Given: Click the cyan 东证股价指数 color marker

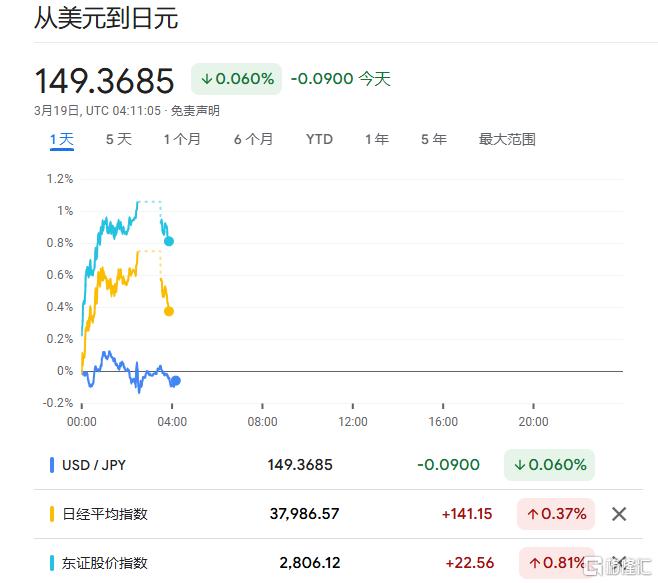Looking at the screenshot, I should click(52, 563).
